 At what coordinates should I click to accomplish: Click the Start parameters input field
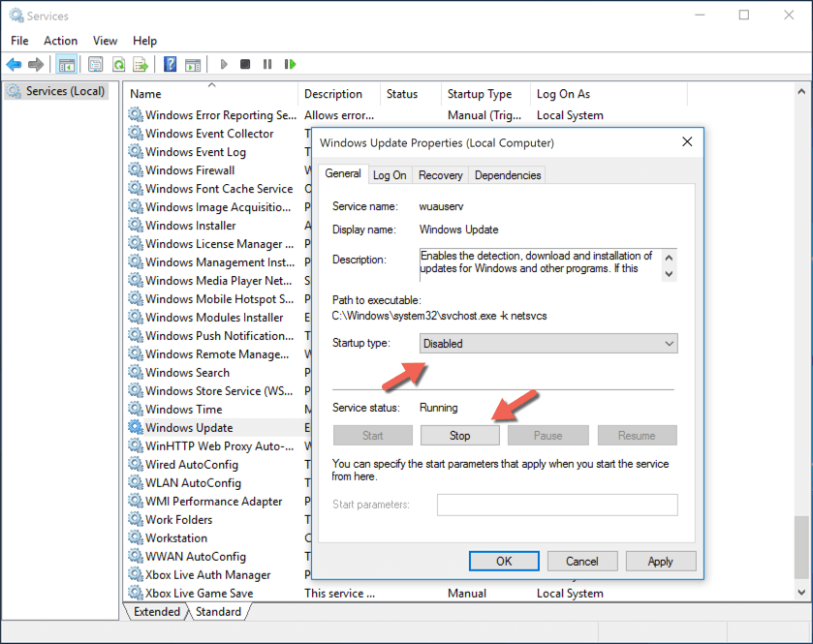(557, 505)
